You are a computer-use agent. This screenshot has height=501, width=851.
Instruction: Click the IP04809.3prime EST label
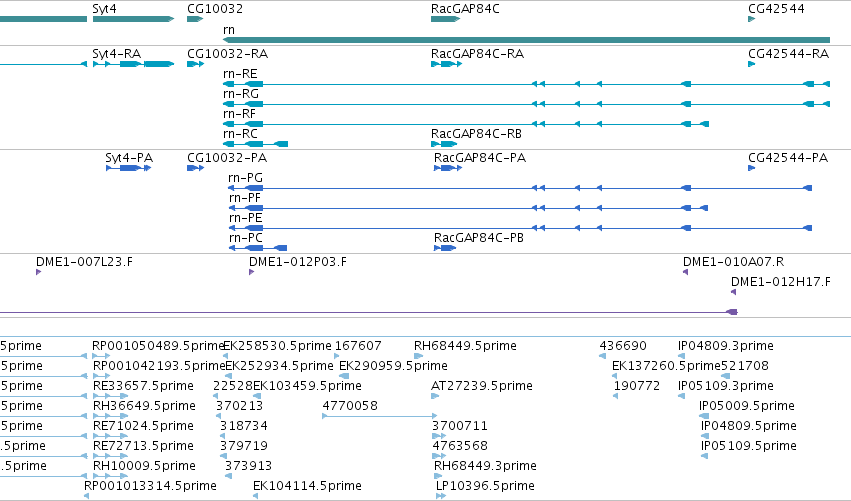726,346
